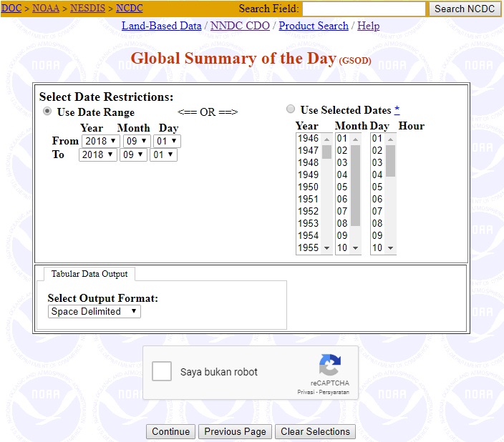
Task: Open the Select Output Format dropdown
Action: click(x=94, y=312)
